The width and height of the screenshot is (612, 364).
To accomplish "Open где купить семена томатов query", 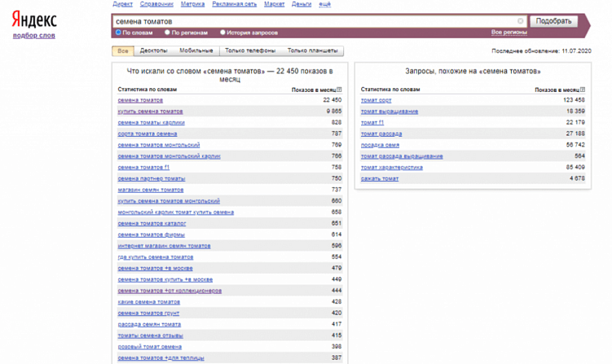I will pos(156,257).
